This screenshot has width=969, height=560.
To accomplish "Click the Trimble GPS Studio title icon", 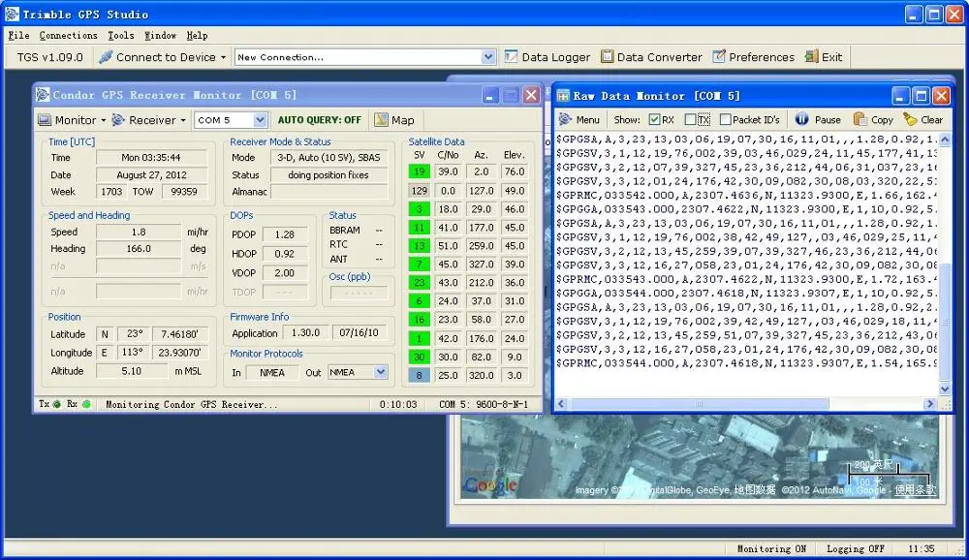I will coord(12,14).
